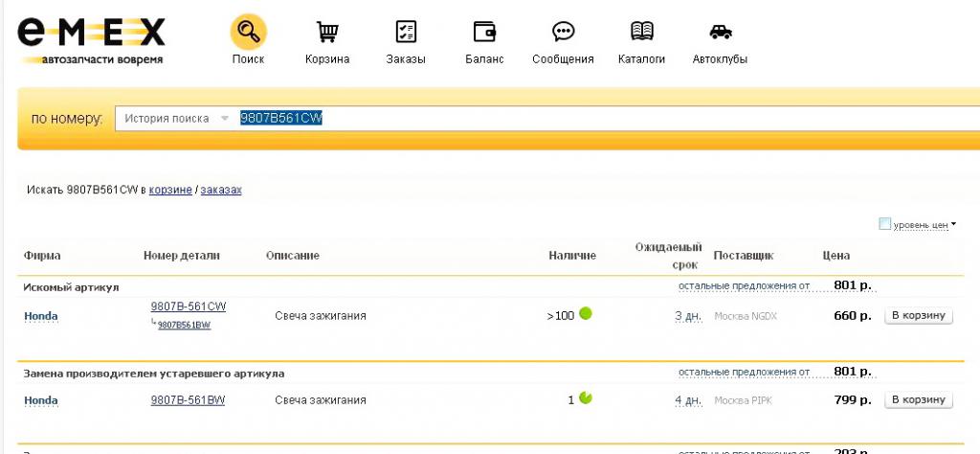Open the Заказы checklist icon
Screen dimensions: 980x454
tap(406, 32)
